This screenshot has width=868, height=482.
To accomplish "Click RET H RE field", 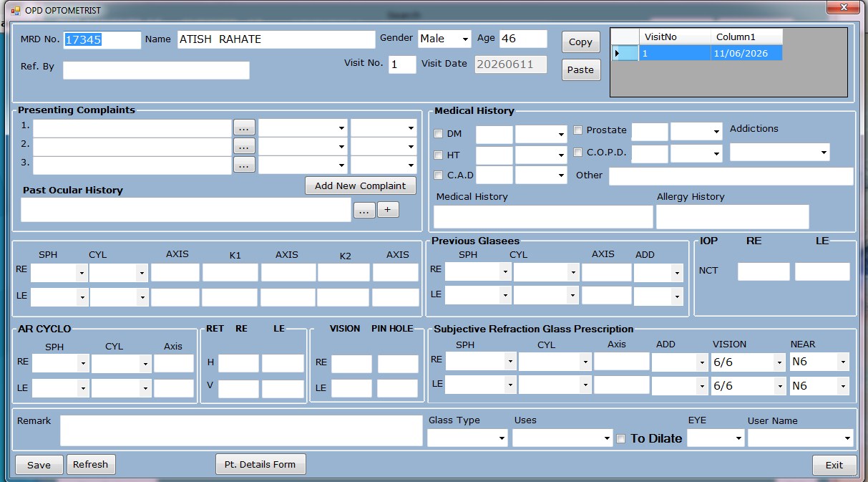I will [x=238, y=363].
